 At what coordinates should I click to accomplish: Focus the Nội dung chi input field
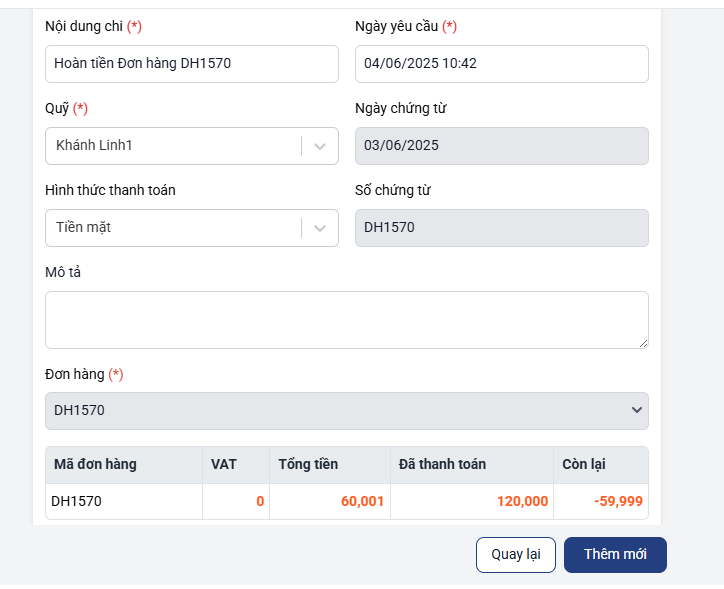click(192, 64)
